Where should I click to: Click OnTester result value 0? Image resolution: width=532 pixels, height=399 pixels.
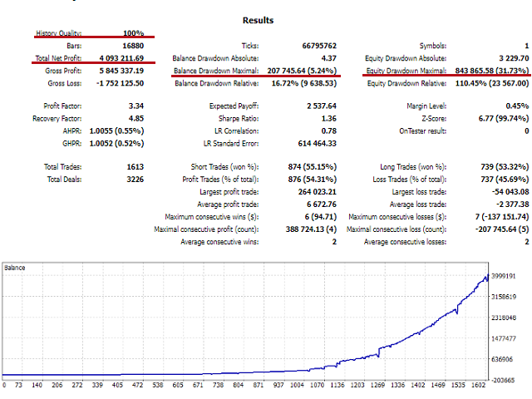tap(526, 131)
